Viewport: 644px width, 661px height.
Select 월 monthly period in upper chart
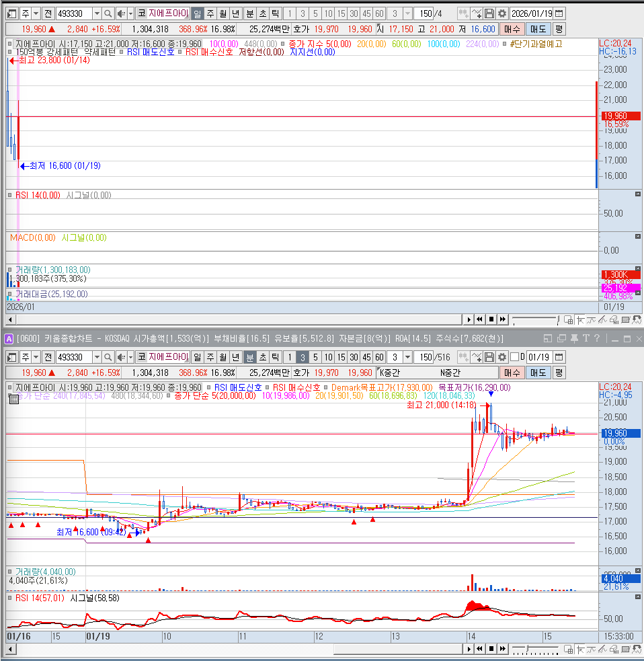[223, 13]
